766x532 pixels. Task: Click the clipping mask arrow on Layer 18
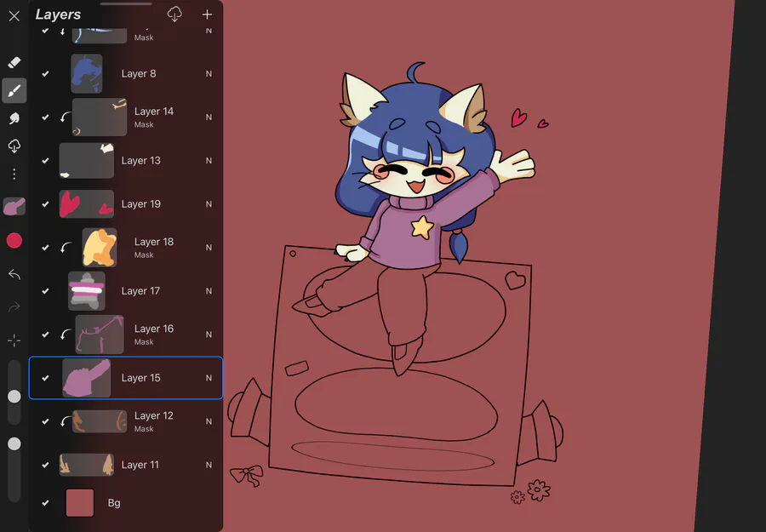coord(66,248)
